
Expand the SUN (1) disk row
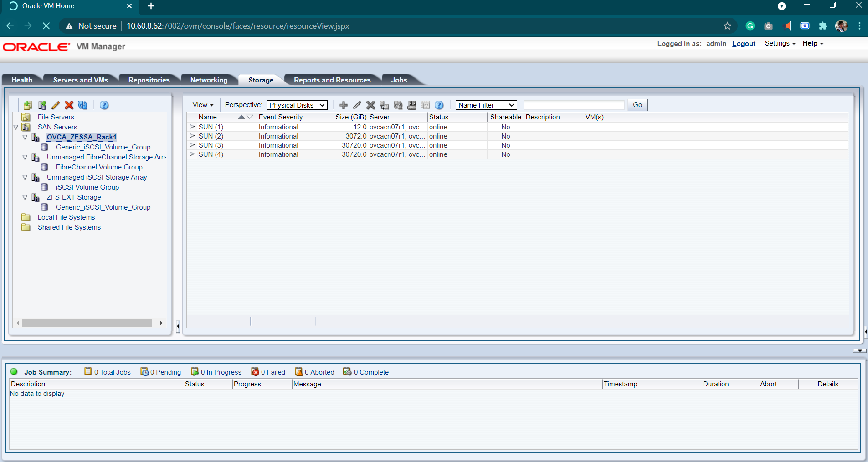tap(192, 127)
